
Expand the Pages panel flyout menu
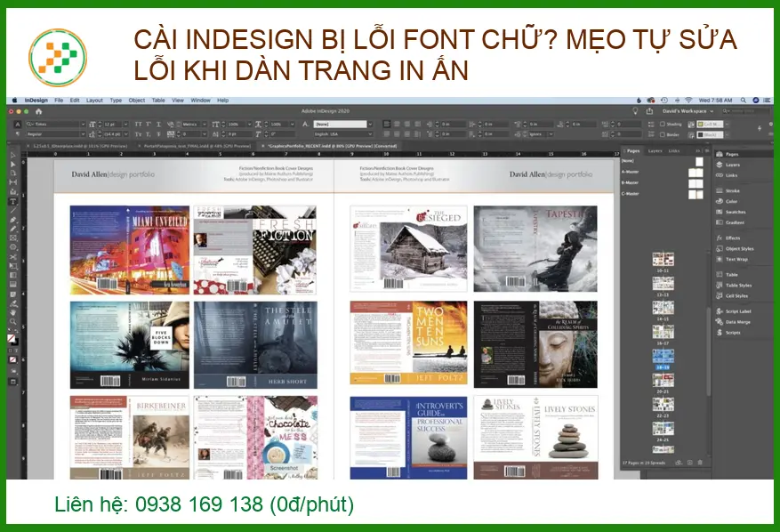pyautogui.click(x=705, y=150)
